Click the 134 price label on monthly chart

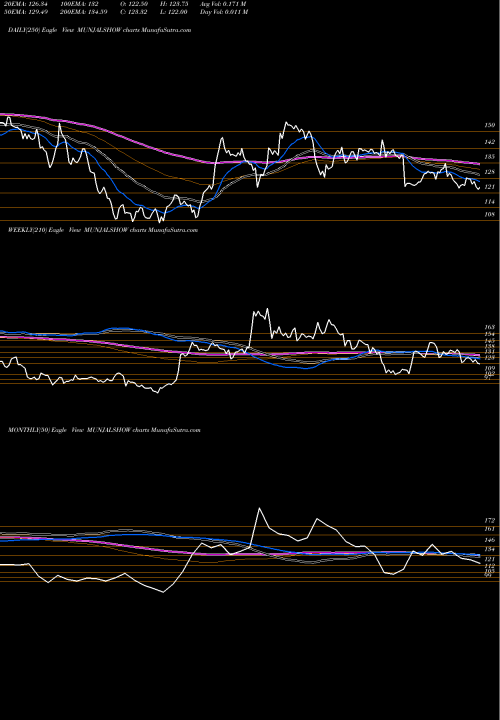click(490, 549)
